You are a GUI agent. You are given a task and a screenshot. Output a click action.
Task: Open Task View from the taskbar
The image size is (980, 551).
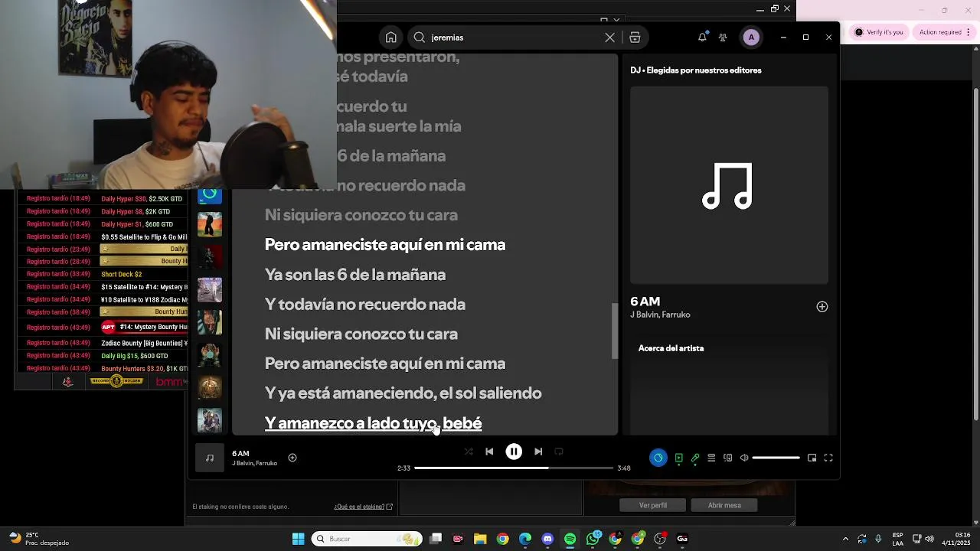click(436, 539)
